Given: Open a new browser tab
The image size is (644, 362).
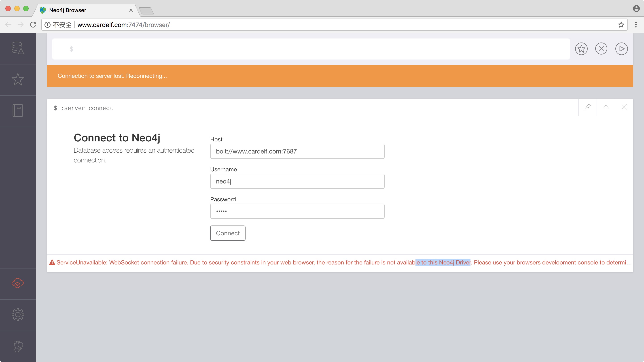Looking at the screenshot, I should (146, 11).
